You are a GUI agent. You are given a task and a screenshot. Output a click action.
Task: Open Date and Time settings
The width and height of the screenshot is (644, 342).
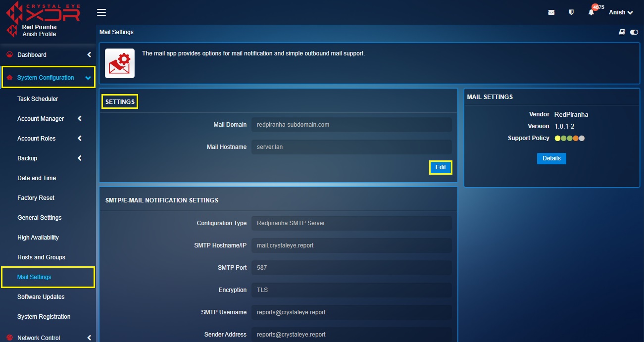tap(37, 178)
